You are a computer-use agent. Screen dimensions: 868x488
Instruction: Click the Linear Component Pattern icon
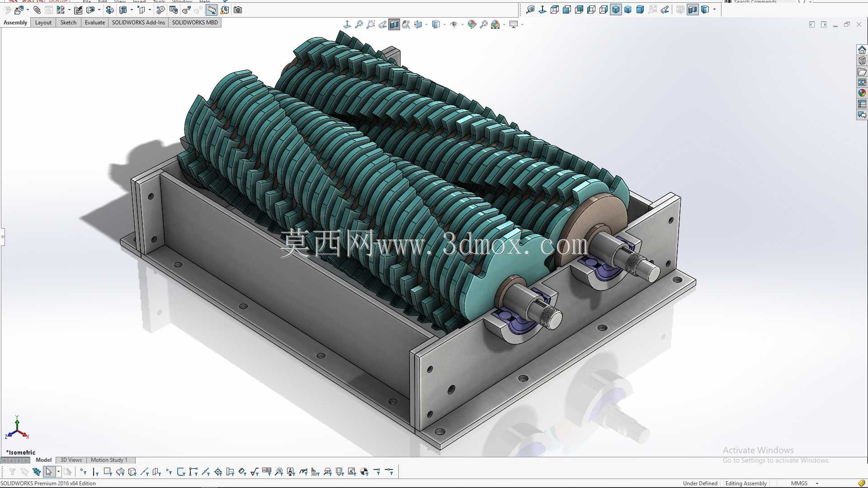[61, 10]
